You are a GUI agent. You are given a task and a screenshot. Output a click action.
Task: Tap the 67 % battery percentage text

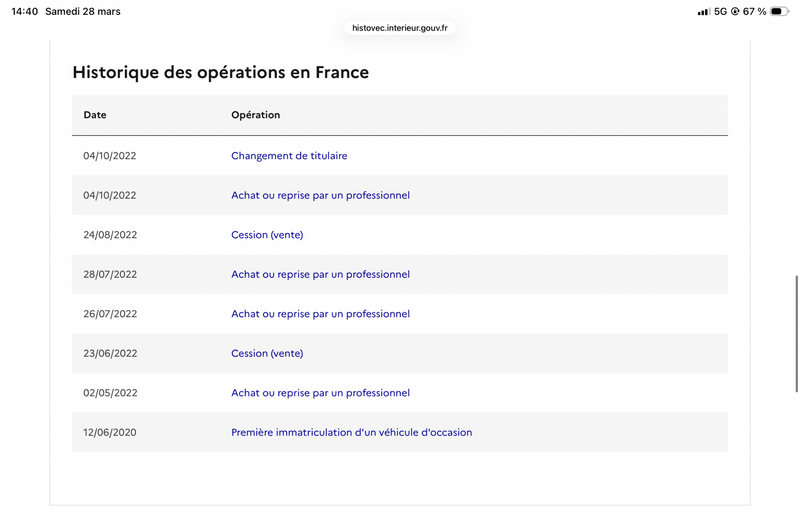coord(754,12)
